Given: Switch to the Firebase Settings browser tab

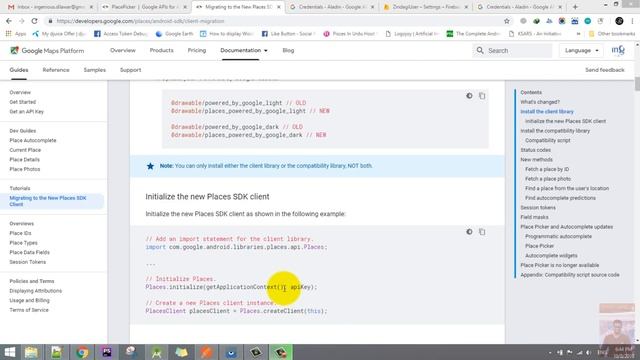Looking at the screenshot, I should (x=425, y=7).
